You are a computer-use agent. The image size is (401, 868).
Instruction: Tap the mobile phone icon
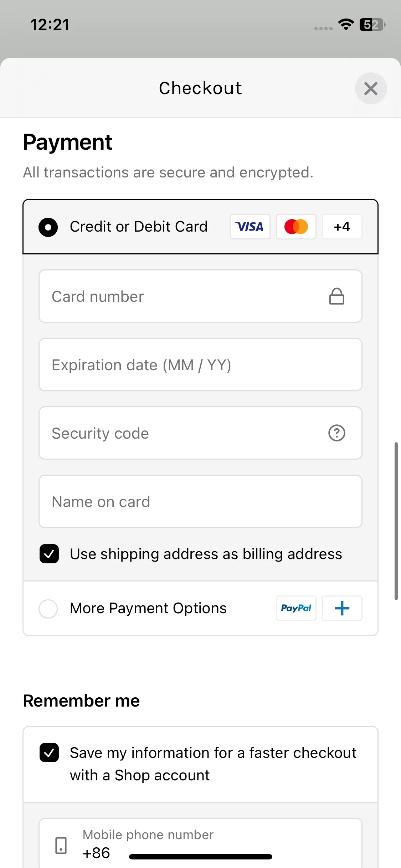click(x=61, y=845)
